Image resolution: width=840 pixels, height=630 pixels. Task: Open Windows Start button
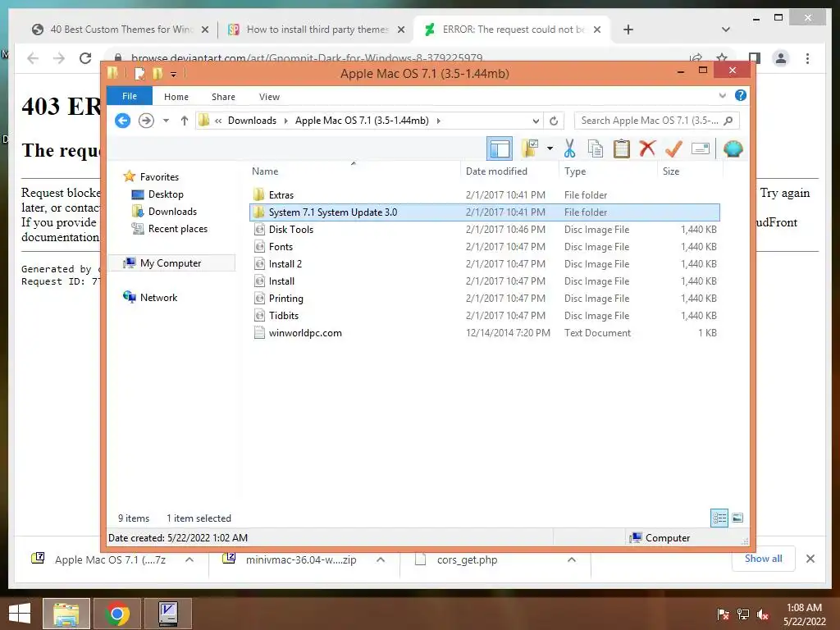[x=20, y=614]
